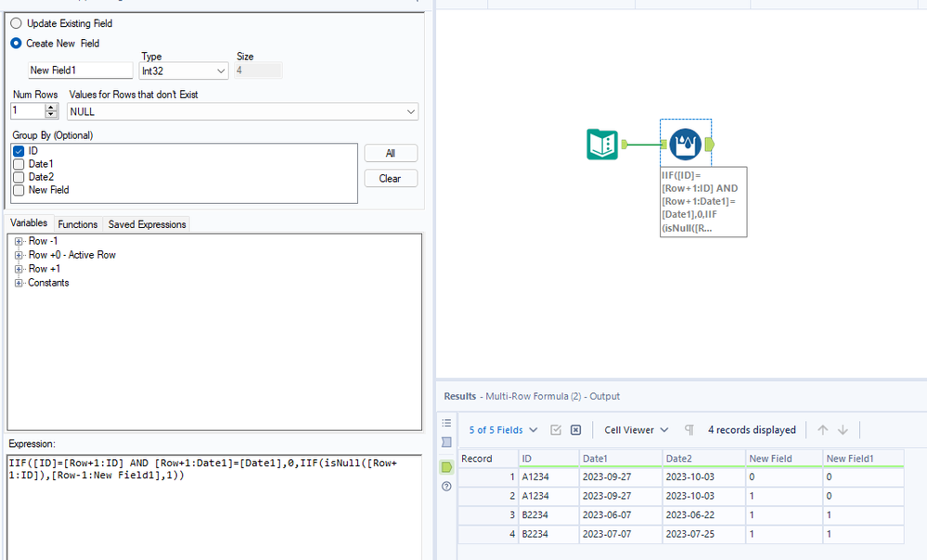This screenshot has height=560, width=927.
Task: Click the down arrow next record icon
Action: pyautogui.click(x=843, y=430)
